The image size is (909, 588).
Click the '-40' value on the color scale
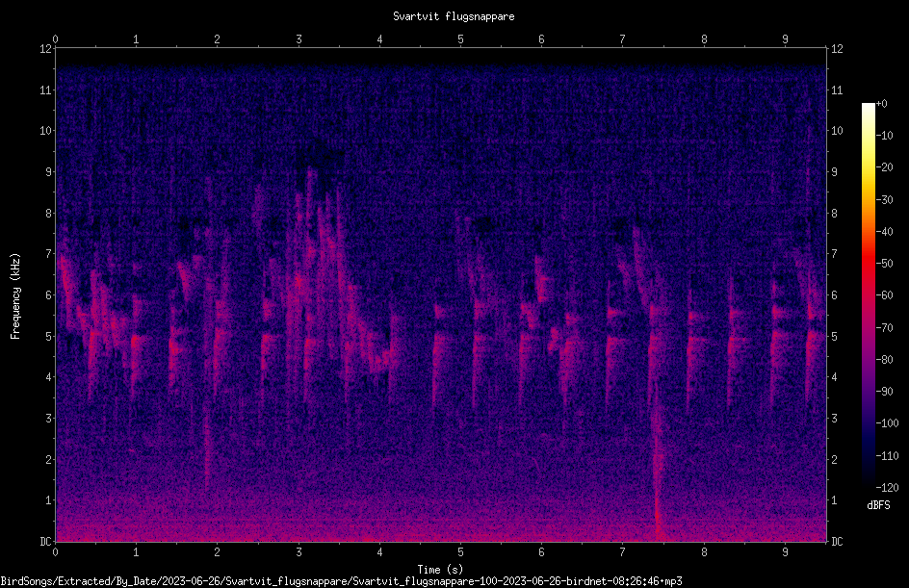885,232
